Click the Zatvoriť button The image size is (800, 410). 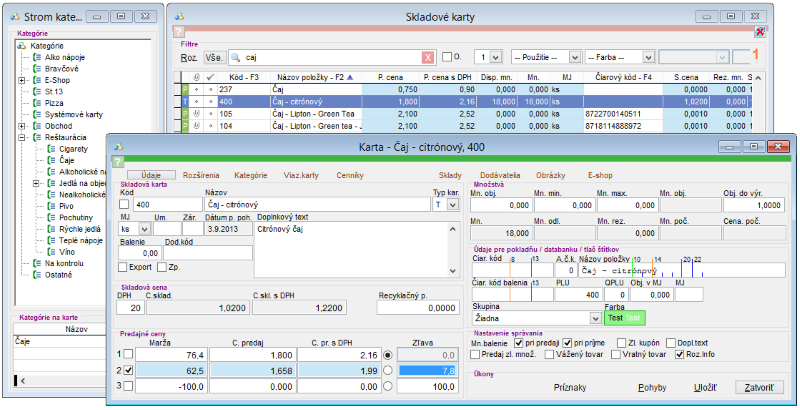tap(759, 385)
